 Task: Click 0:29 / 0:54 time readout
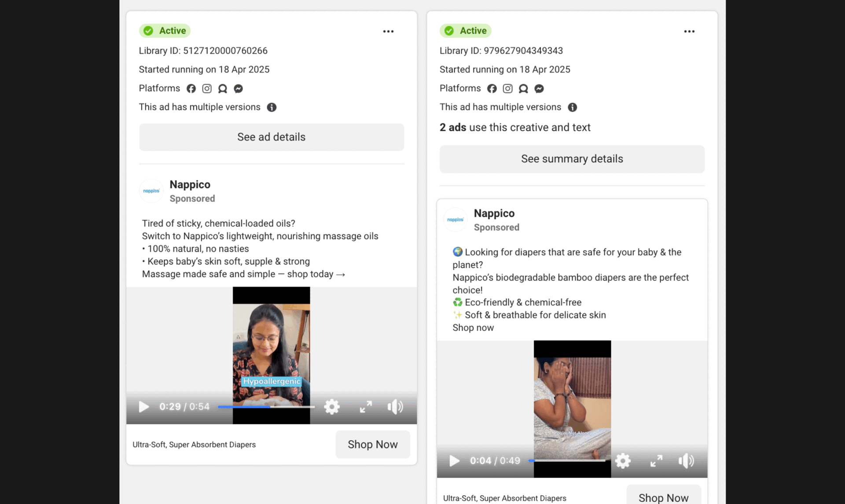coord(184,407)
